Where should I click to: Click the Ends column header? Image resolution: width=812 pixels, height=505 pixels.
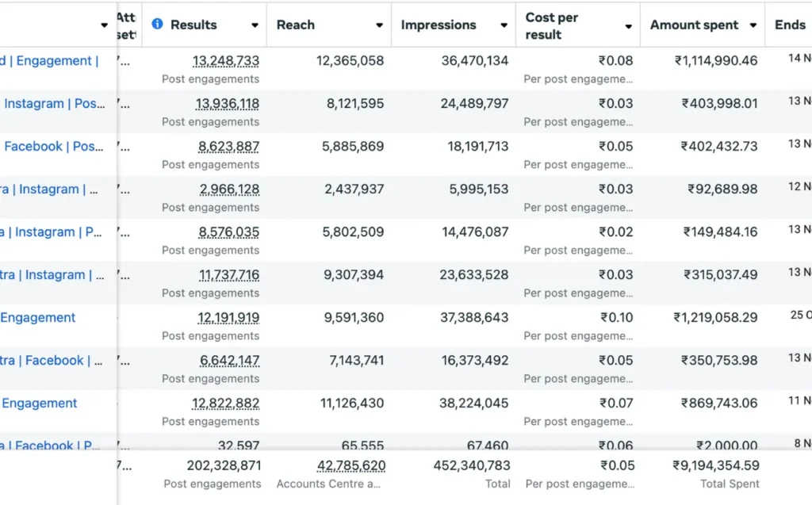point(790,25)
